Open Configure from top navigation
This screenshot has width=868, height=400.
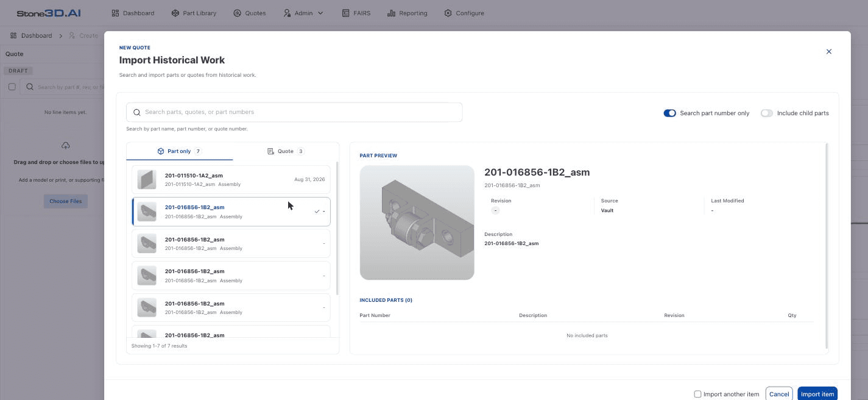click(464, 13)
